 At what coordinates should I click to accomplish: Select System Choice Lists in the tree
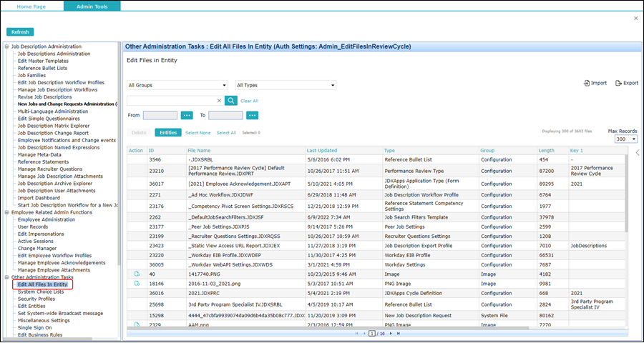pyautogui.click(x=41, y=292)
